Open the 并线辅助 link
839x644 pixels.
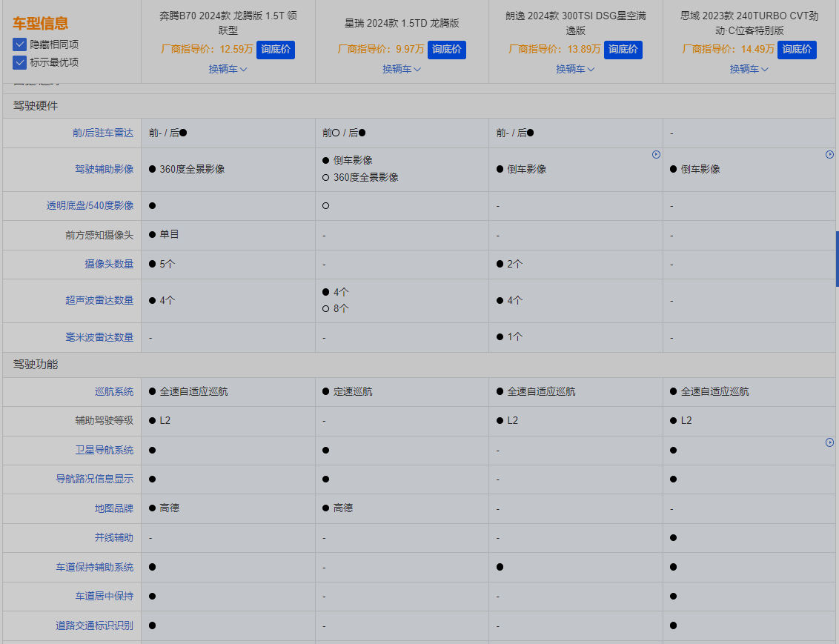click(x=114, y=537)
